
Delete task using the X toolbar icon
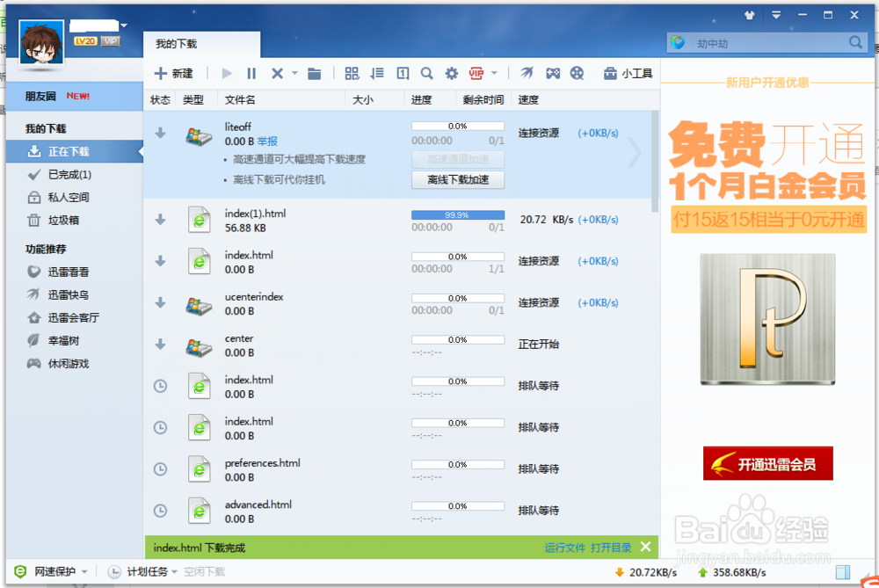click(277, 74)
